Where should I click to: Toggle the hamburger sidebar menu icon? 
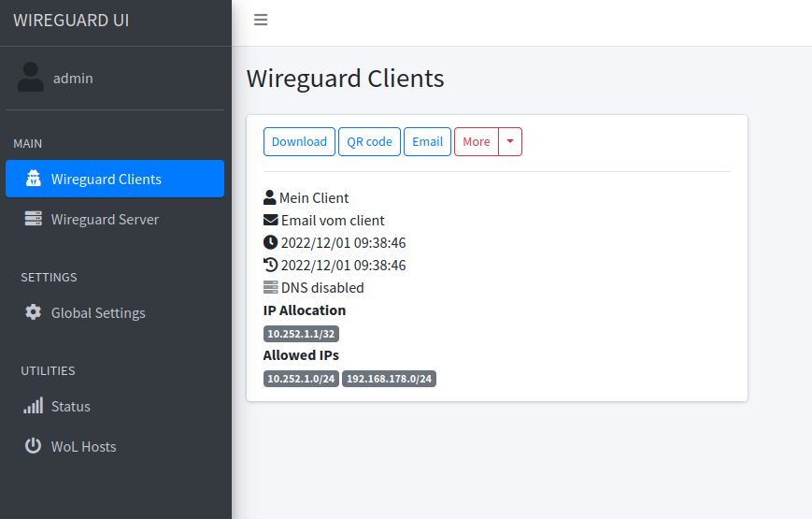click(261, 20)
